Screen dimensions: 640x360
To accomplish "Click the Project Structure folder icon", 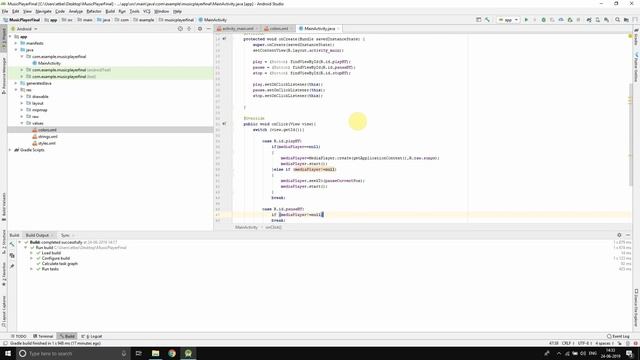I will 626,20.
